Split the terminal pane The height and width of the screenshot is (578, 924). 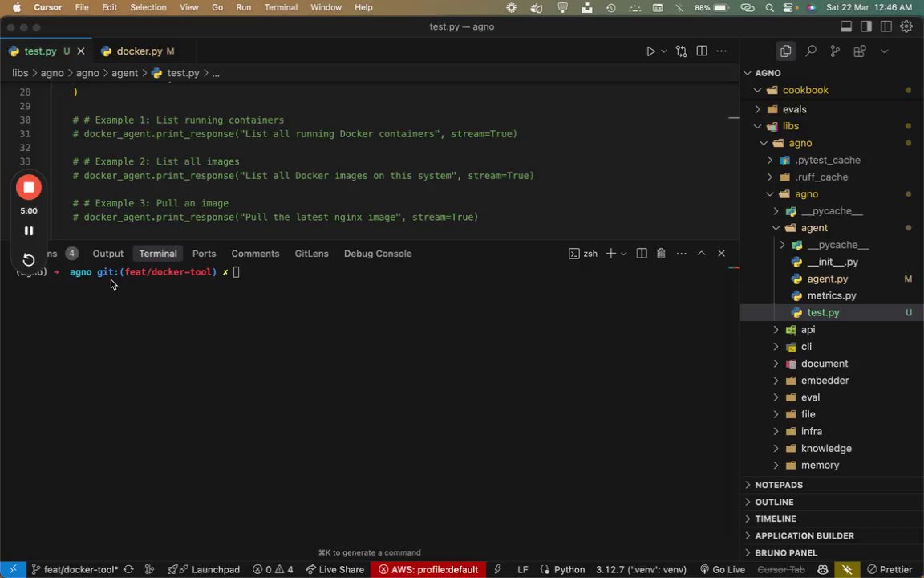pyautogui.click(x=642, y=254)
